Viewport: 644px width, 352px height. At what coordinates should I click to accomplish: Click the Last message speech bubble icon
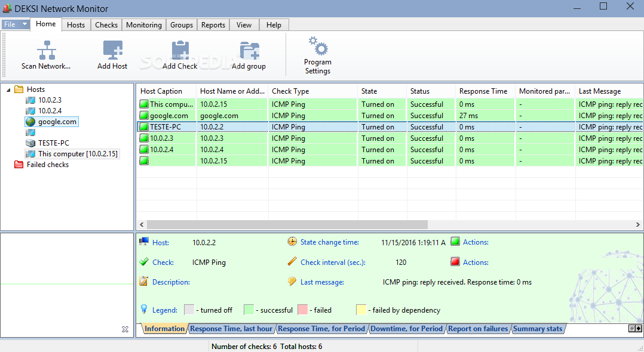pyautogui.click(x=292, y=282)
